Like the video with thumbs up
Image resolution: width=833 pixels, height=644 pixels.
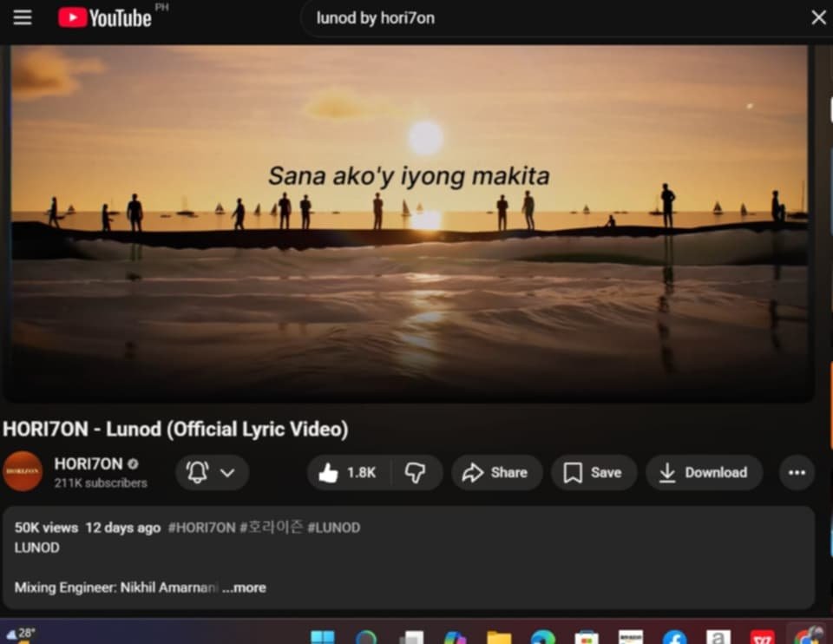click(348, 472)
